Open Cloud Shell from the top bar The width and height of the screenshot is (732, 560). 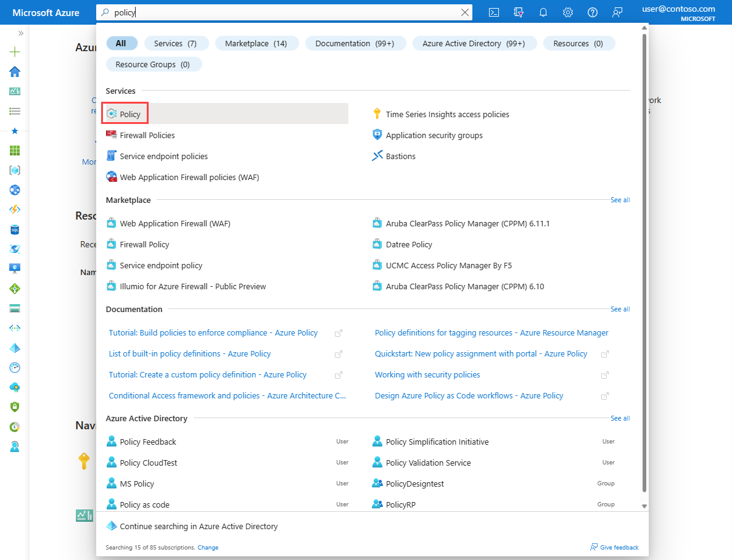point(494,12)
